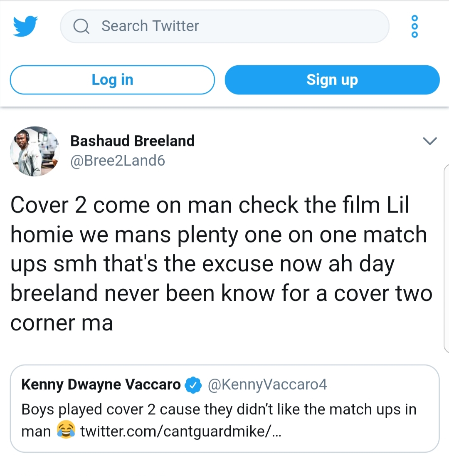Tap the edge panel handle on right side
This screenshot has height=476, width=449.
click(x=446, y=258)
